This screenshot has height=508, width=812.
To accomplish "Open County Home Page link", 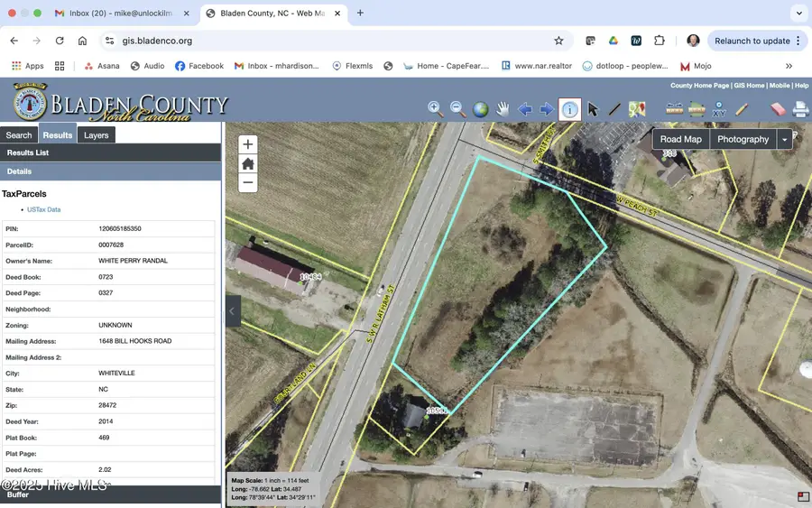I will (699, 86).
